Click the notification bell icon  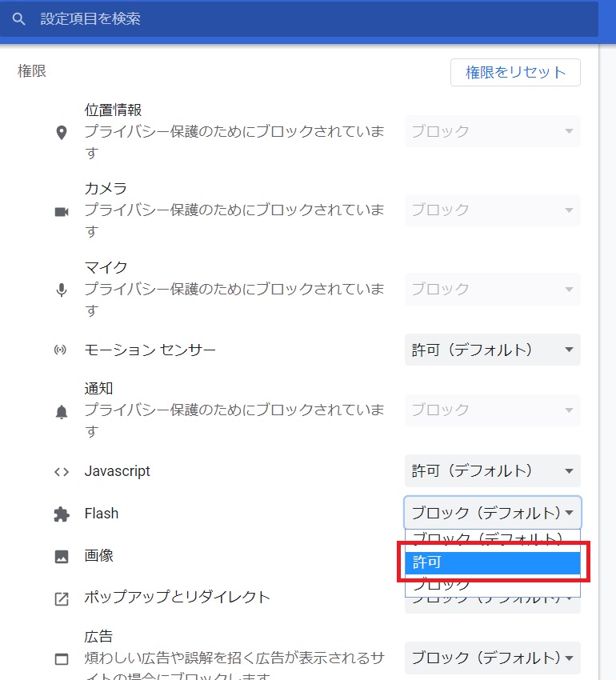pyautogui.click(x=62, y=412)
